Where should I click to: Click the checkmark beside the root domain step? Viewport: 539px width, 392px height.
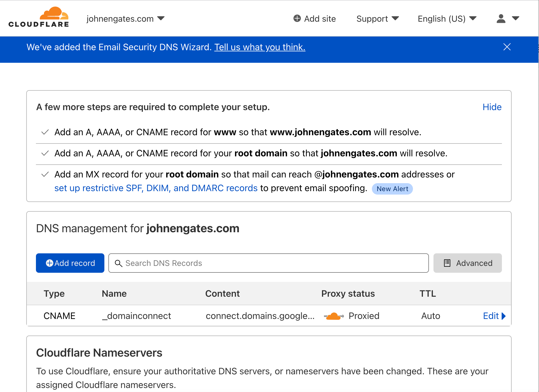(45, 153)
